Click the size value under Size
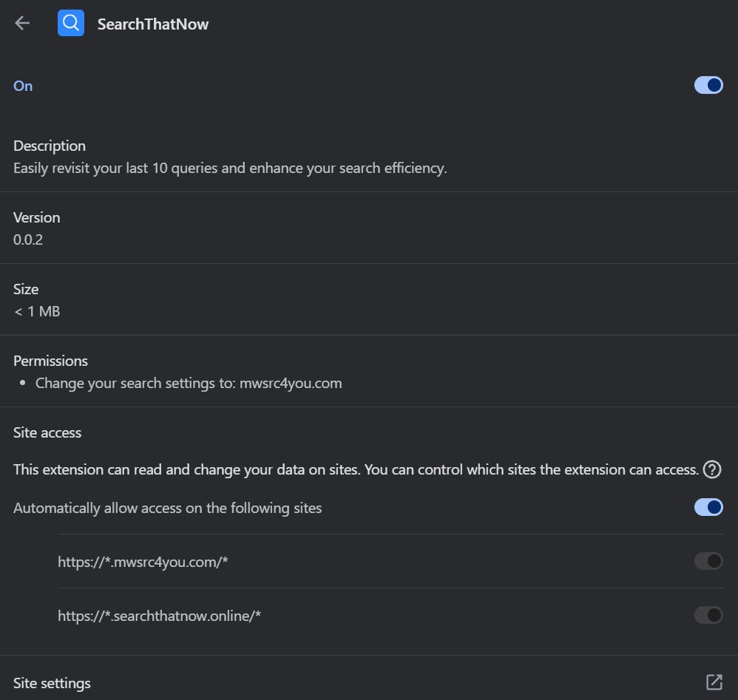738x700 pixels. [x=37, y=311]
